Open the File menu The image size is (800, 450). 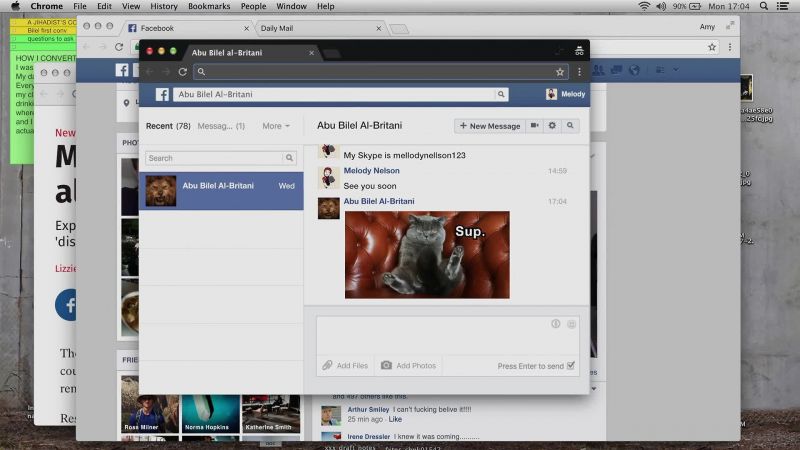[80, 6]
